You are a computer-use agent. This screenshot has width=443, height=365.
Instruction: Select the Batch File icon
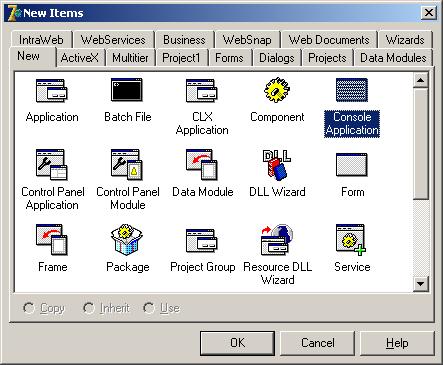point(127,90)
